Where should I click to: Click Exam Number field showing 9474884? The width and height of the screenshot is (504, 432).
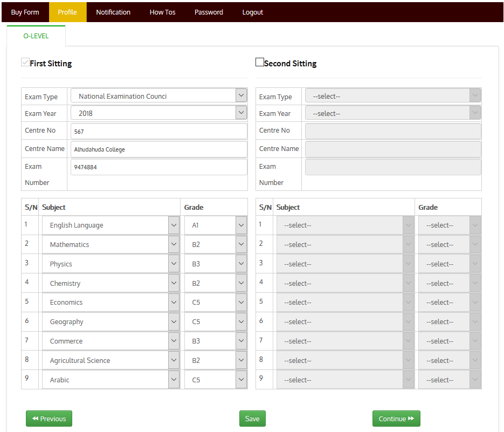pos(159,167)
